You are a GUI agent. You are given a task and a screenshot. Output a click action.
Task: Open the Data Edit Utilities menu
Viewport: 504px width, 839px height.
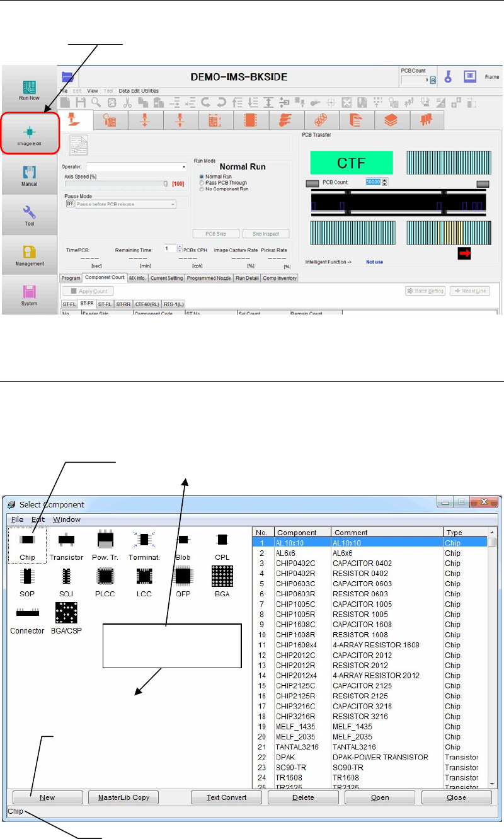click(139, 91)
